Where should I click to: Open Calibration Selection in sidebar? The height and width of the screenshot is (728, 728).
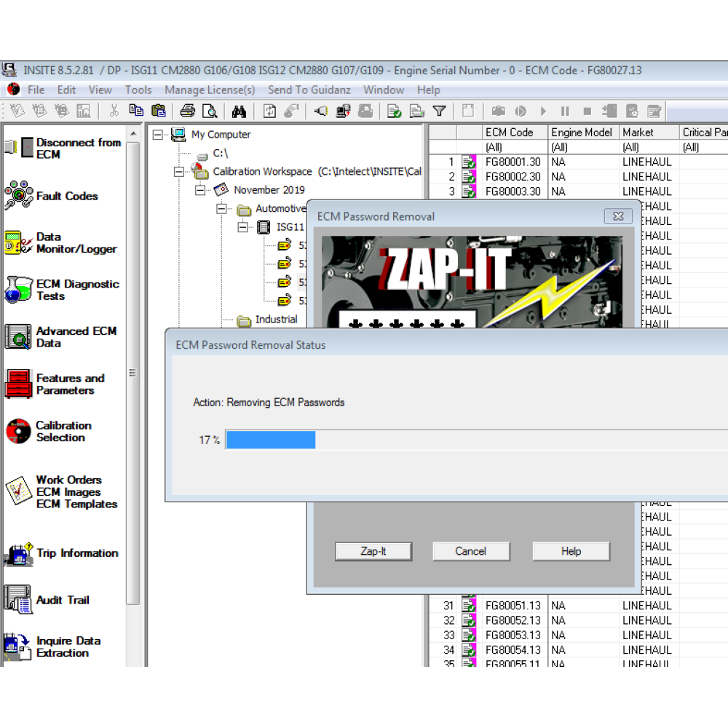(49, 431)
